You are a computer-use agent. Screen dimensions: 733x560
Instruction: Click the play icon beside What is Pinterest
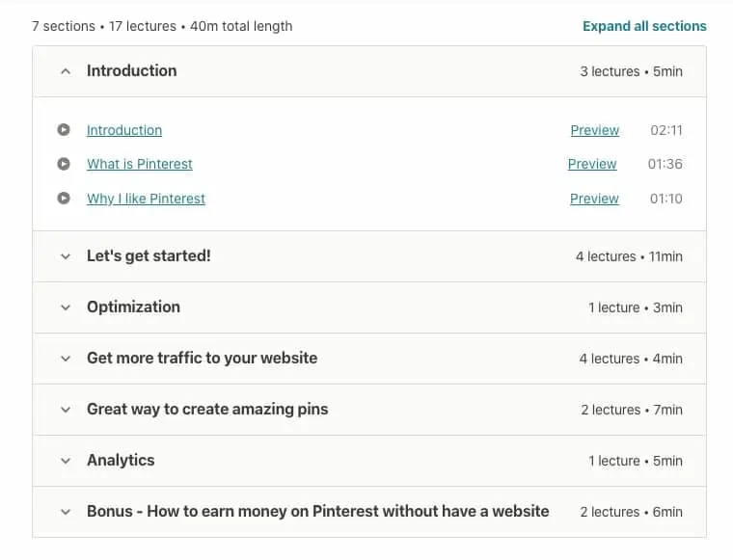[x=64, y=164]
